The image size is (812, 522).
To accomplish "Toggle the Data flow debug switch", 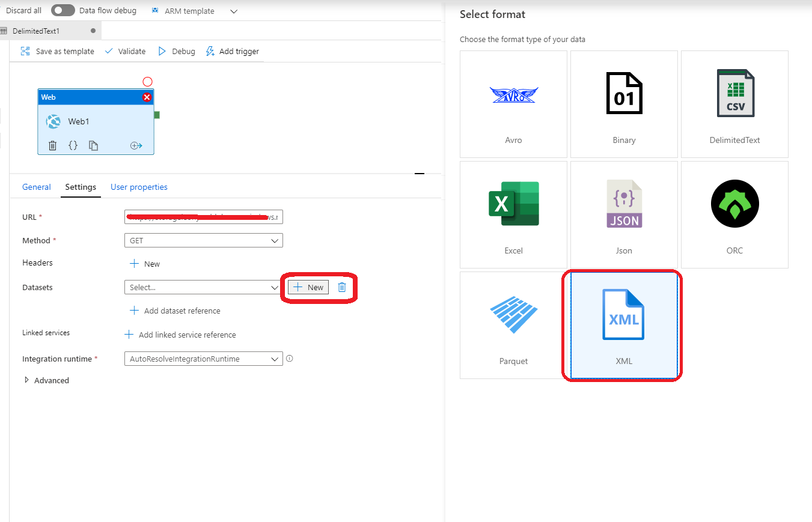I will coord(63,10).
